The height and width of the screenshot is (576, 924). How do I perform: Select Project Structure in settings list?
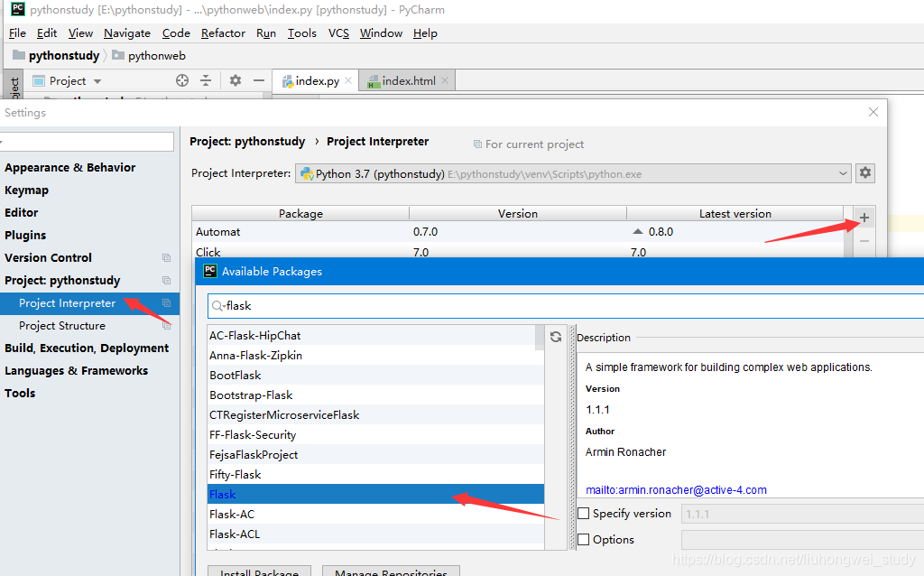(62, 325)
